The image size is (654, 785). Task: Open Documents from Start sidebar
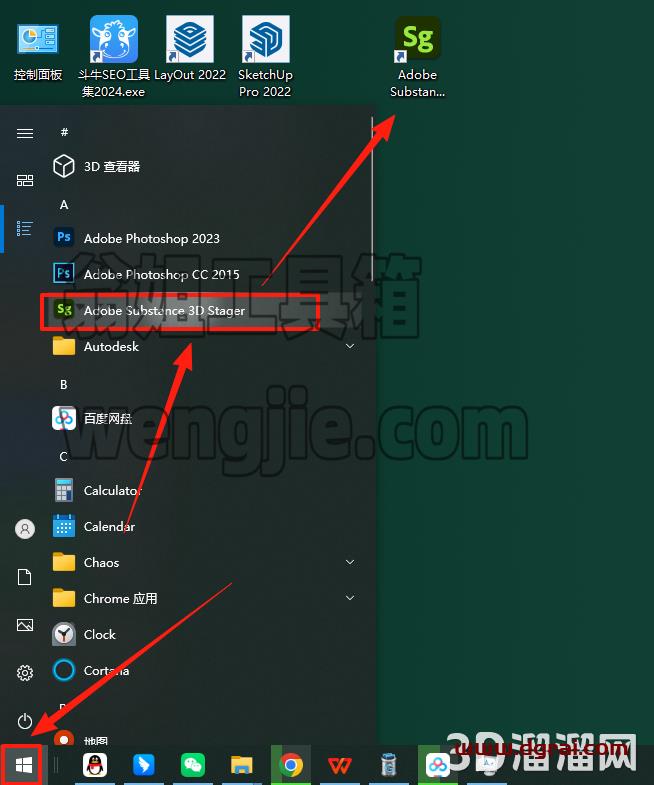(x=25, y=577)
